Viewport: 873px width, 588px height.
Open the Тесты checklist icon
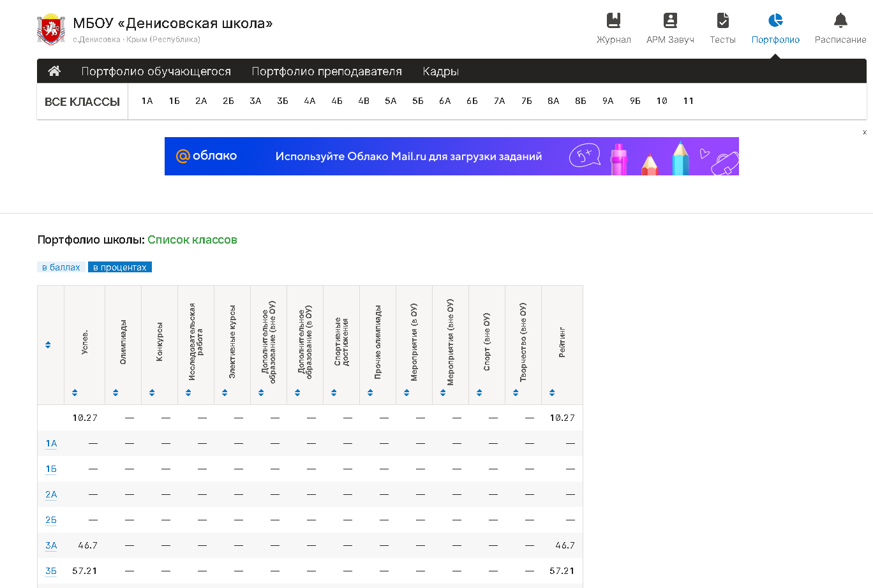point(722,21)
